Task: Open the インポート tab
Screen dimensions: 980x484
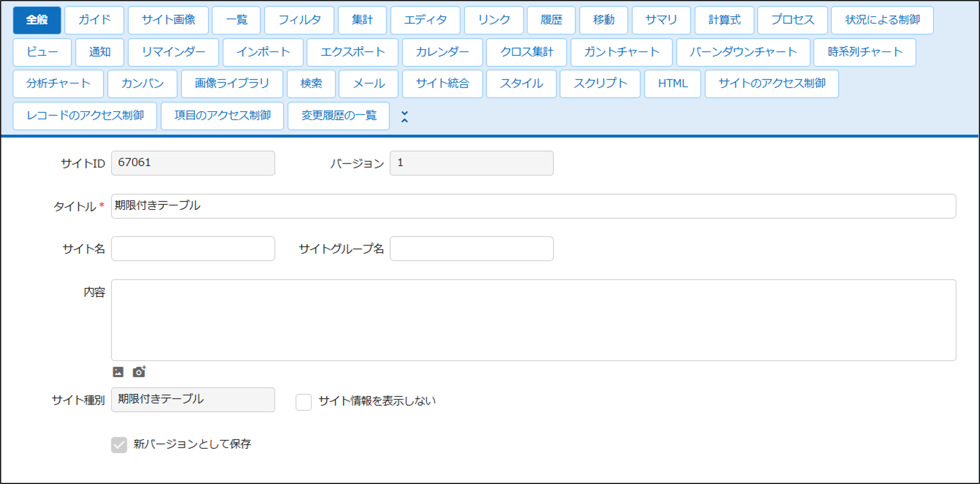Action: point(263,52)
